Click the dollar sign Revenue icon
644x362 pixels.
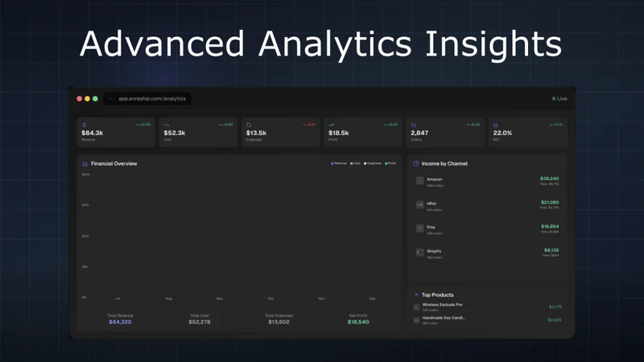tap(85, 125)
